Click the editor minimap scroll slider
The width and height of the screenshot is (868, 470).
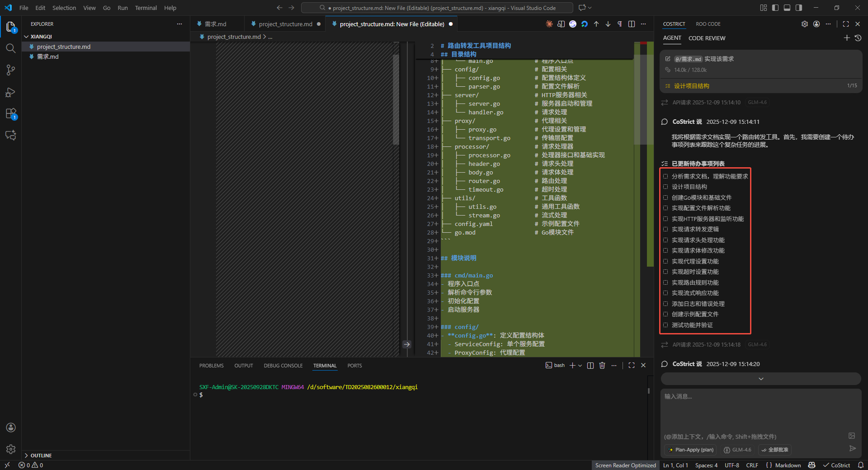click(643, 99)
